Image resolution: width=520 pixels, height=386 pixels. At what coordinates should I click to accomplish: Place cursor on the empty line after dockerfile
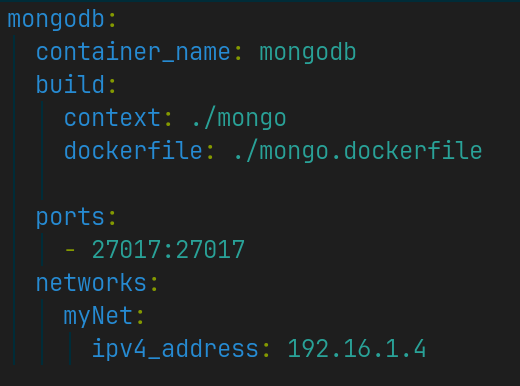pyautogui.click(x=260, y=183)
